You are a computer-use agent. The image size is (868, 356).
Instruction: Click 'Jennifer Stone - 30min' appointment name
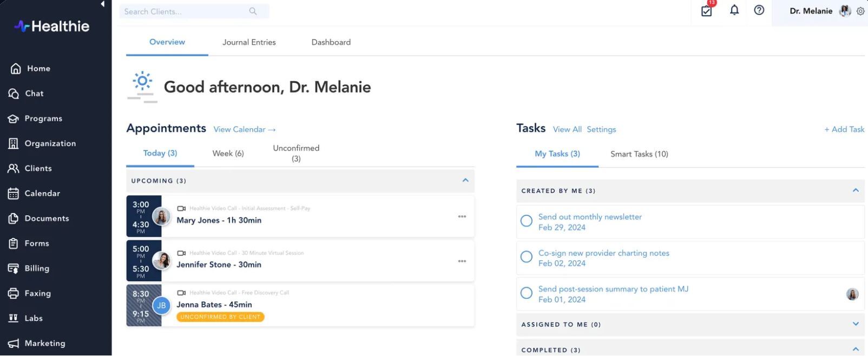(219, 265)
